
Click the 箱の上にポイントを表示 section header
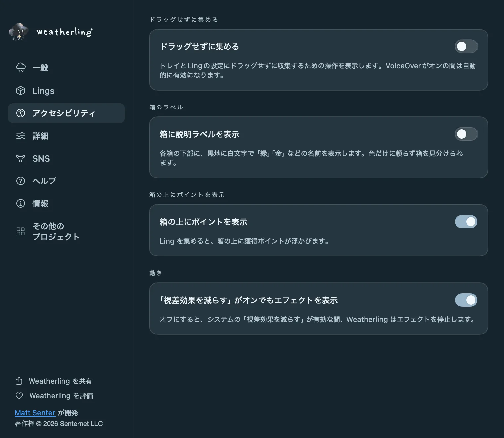187,194
